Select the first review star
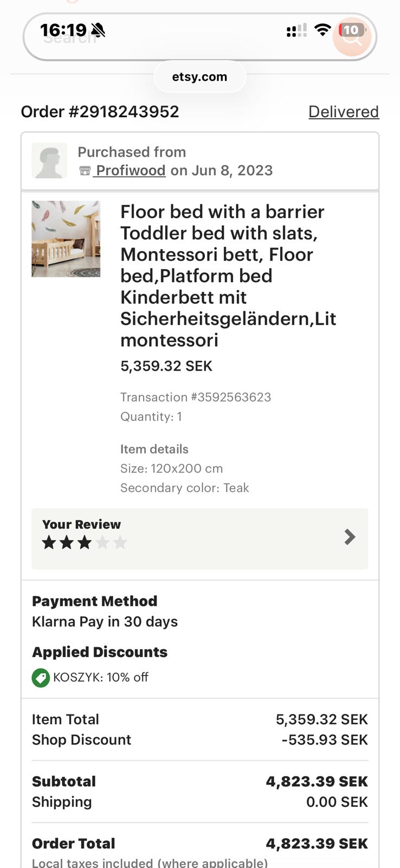 pyautogui.click(x=49, y=542)
